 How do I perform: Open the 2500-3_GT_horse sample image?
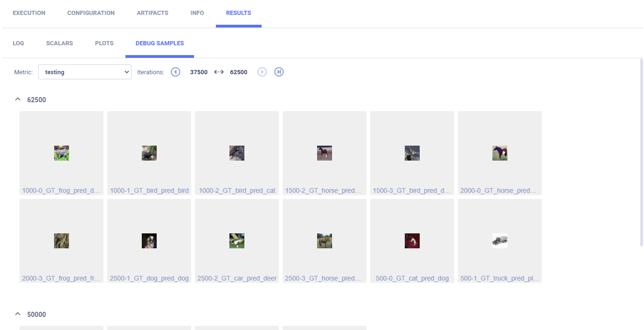coord(325,241)
